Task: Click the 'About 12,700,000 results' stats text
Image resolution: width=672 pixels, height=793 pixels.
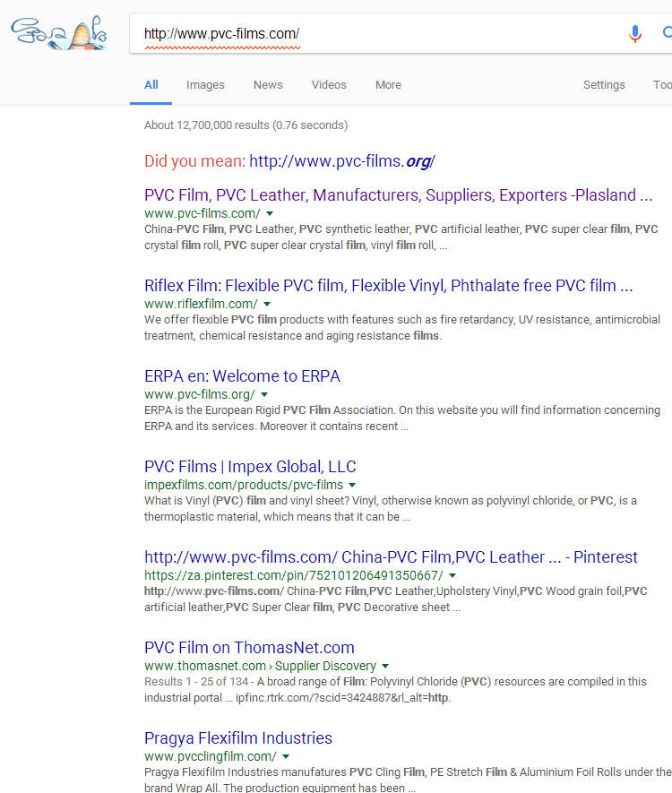Action: (246, 125)
